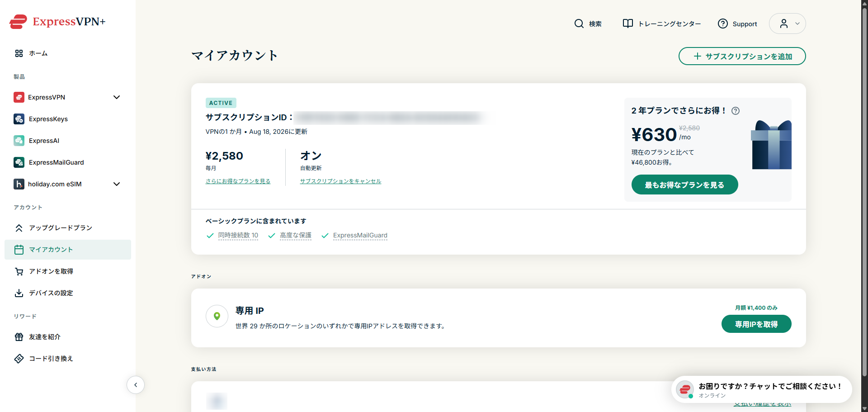Click the マイアカウント calendar icon

[19, 250]
